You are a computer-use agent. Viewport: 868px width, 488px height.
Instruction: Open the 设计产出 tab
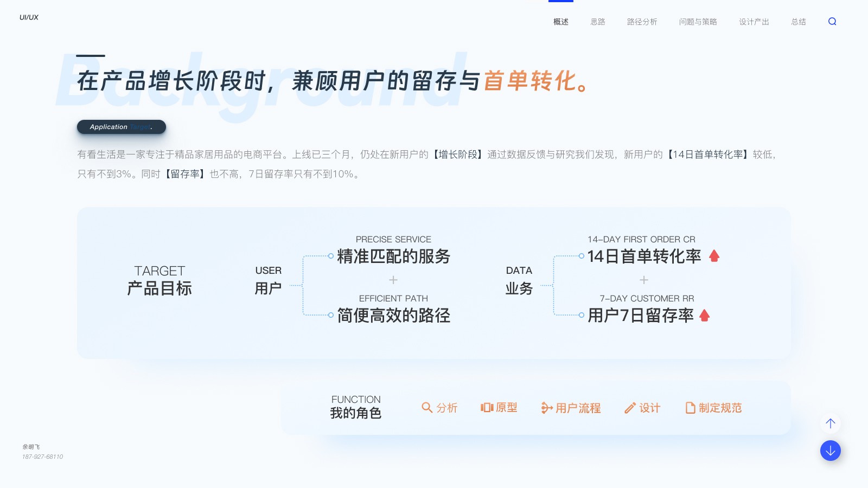(754, 22)
